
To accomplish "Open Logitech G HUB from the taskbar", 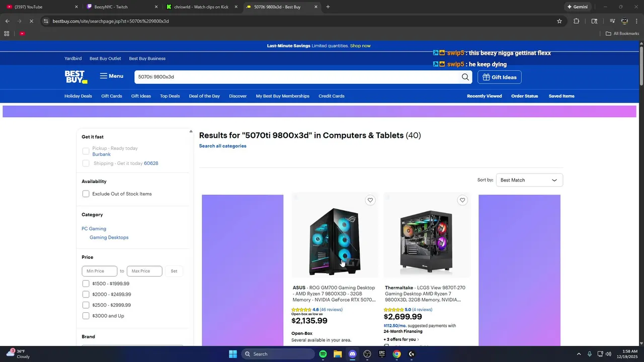I will [412, 354].
